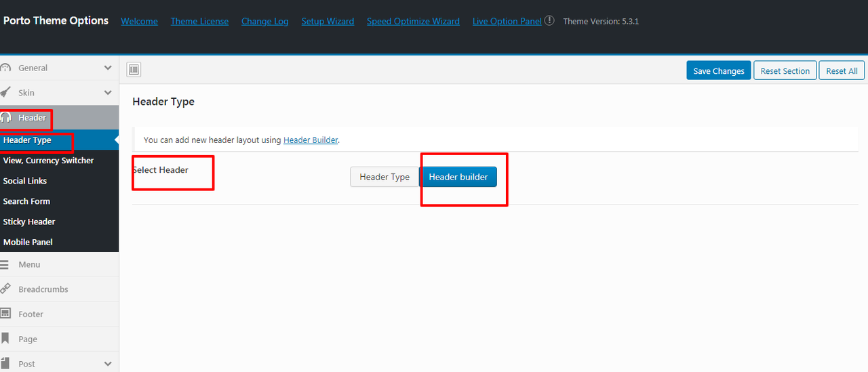The width and height of the screenshot is (868, 372).
Task: Click the info icon beside Live Option Panel
Action: click(549, 20)
